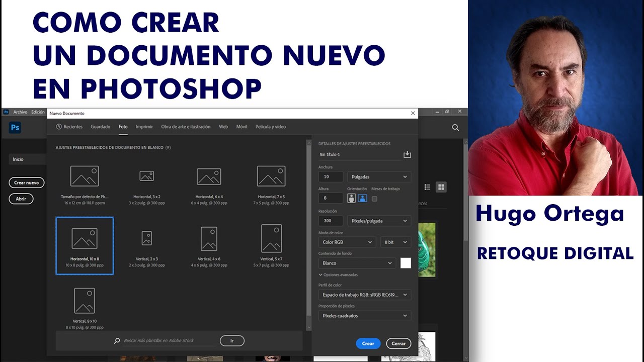
Task: Switch to Obra de arte e ilustración tab
Action: pos(186,127)
